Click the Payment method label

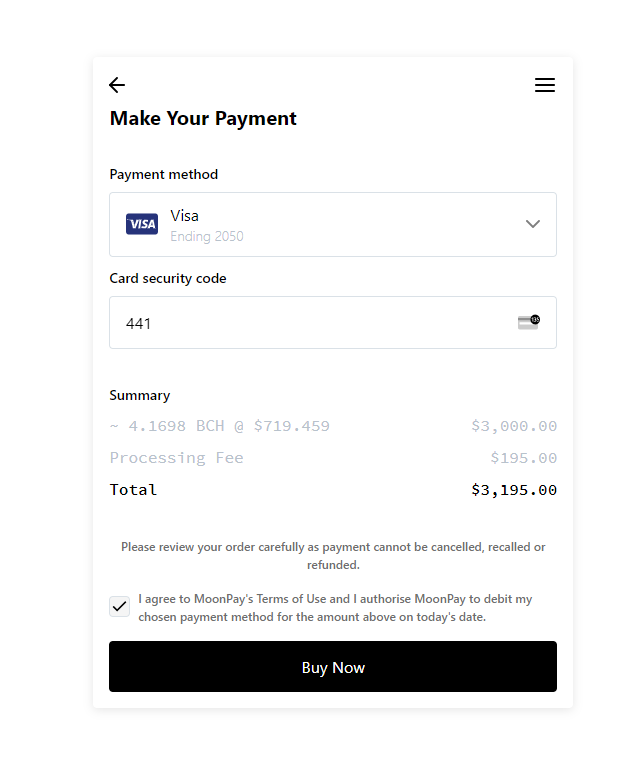[x=163, y=174]
